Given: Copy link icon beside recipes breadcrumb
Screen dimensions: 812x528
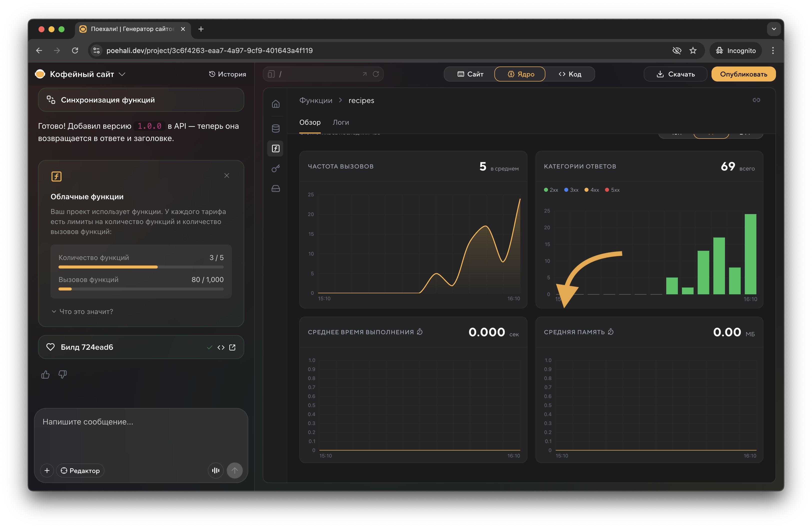Looking at the screenshot, I should (x=756, y=100).
